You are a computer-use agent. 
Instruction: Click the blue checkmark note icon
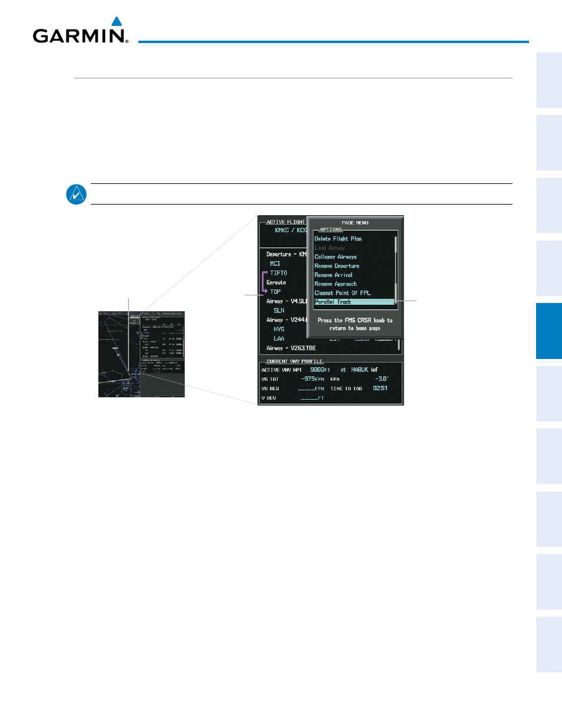click(77, 194)
